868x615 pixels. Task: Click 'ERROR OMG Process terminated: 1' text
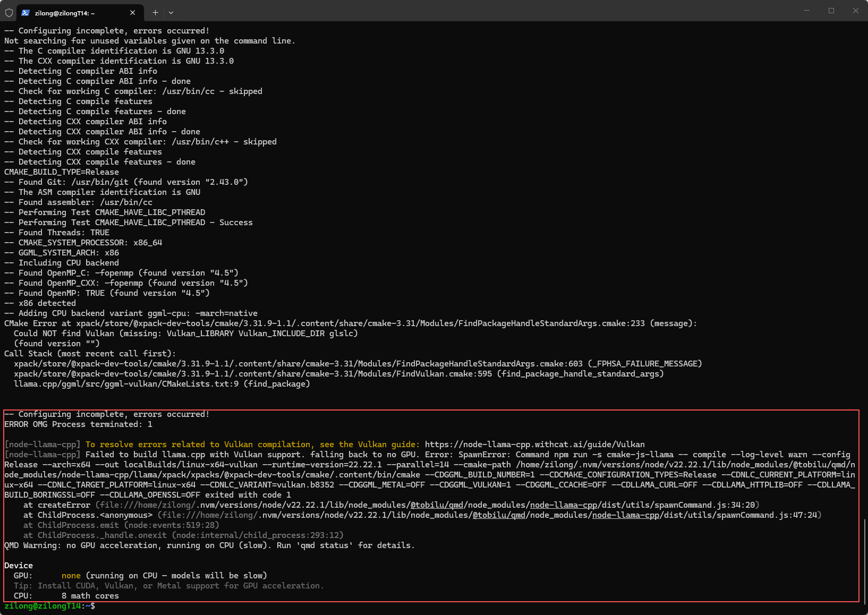point(78,424)
